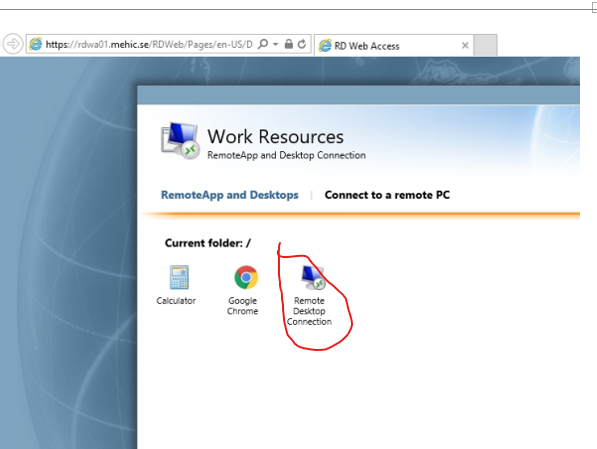
Task: Refresh the page with reload icon
Action: [302, 44]
